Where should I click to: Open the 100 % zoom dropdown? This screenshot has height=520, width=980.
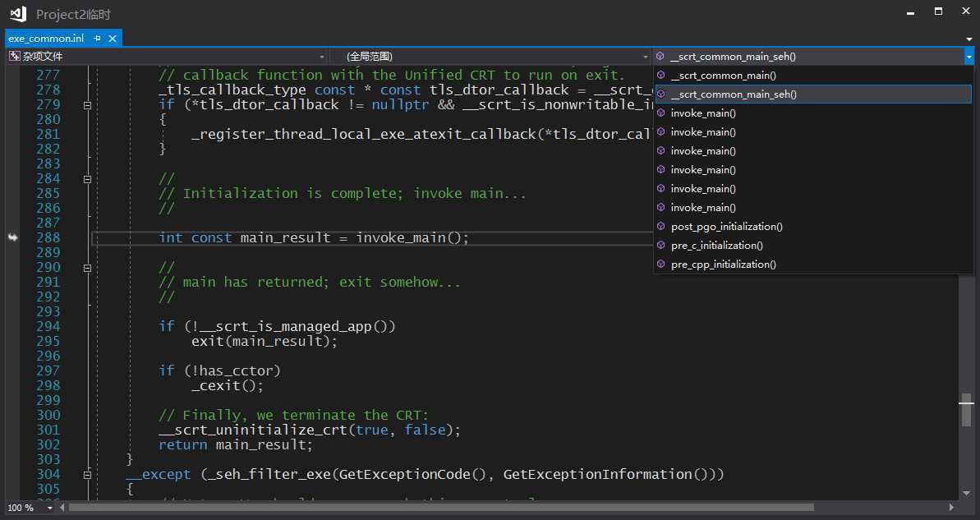(x=50, y=508)
